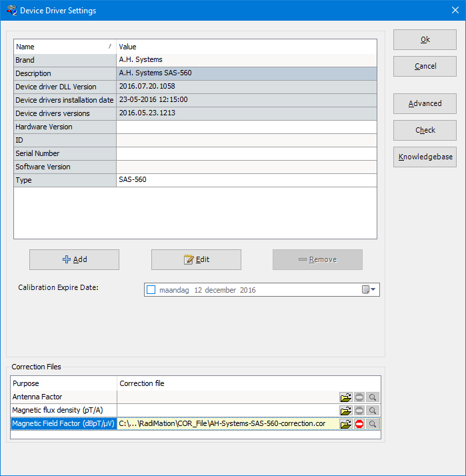Click the Cancel button

click(425, 66)
